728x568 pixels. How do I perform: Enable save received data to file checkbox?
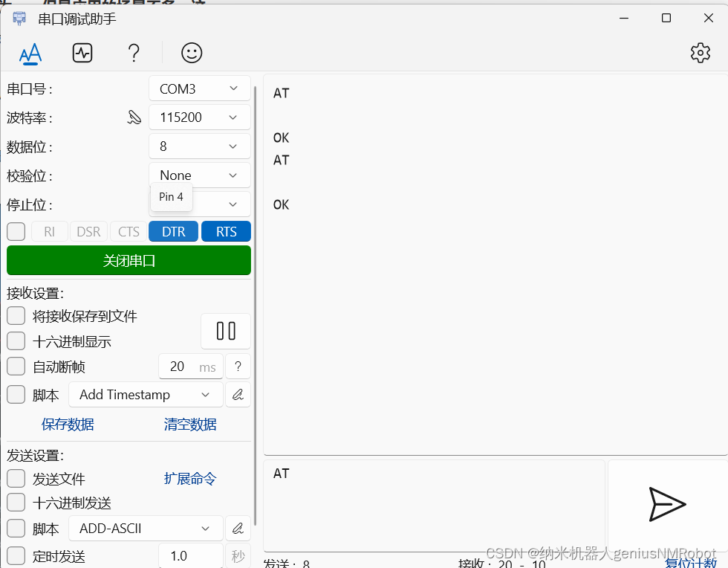pos(16,316)
